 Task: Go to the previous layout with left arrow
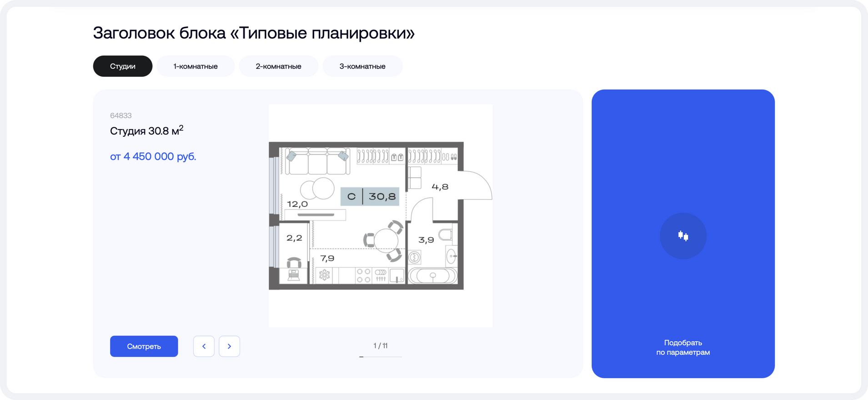pyautogui.click(x=204, y=346)
